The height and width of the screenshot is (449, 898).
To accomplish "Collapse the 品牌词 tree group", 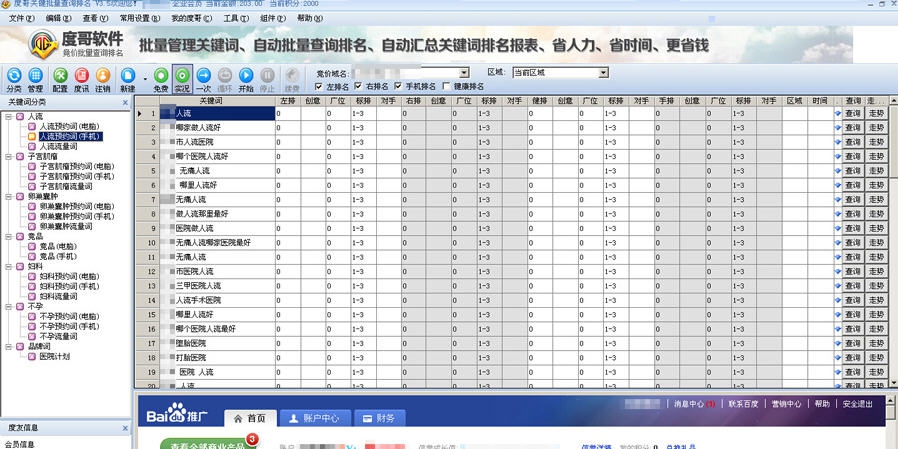I will [9, 346].
